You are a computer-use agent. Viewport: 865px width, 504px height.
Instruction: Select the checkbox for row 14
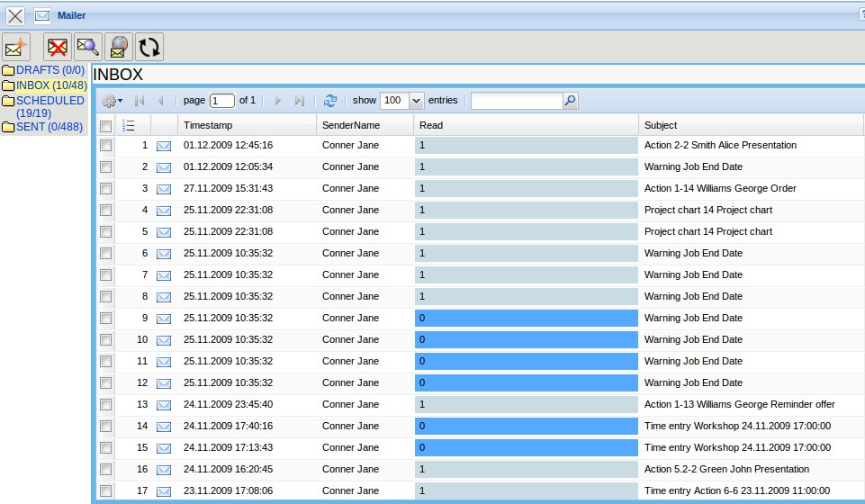[106, 426]
